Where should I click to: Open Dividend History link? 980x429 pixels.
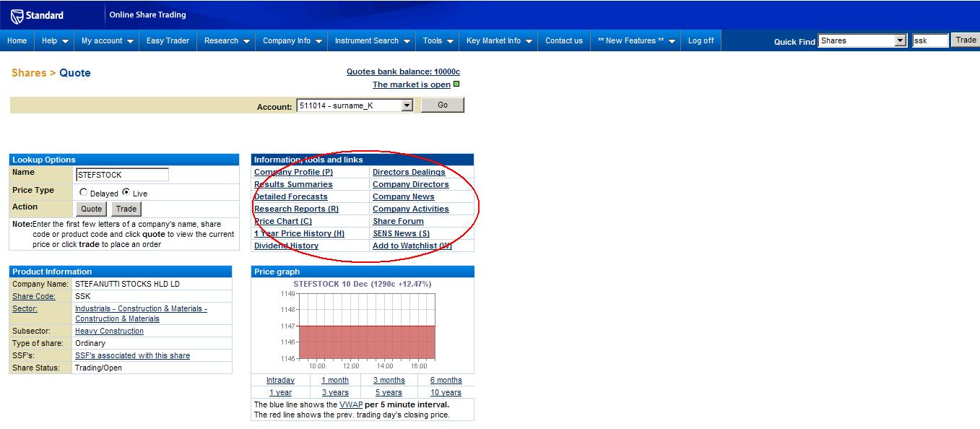click(286, 246)
